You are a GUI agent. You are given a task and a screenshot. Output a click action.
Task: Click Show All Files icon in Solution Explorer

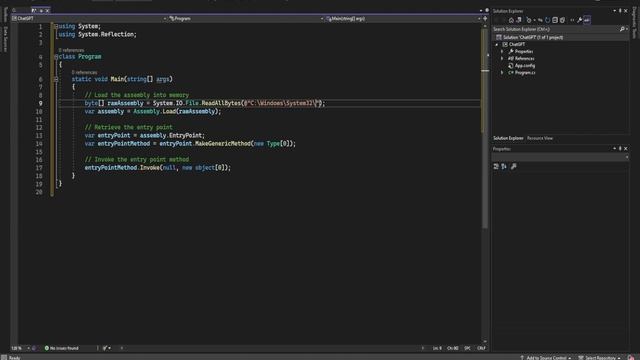[562, 20]
